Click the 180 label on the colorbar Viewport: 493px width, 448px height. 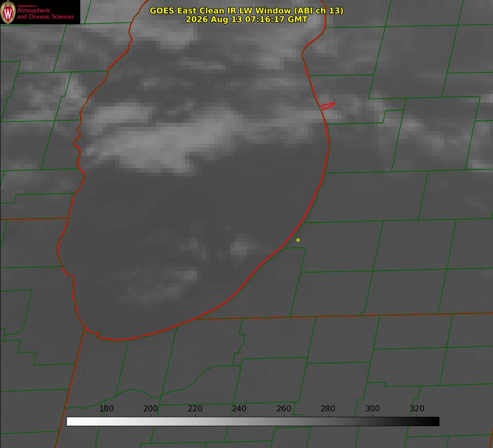pos(106,408)
